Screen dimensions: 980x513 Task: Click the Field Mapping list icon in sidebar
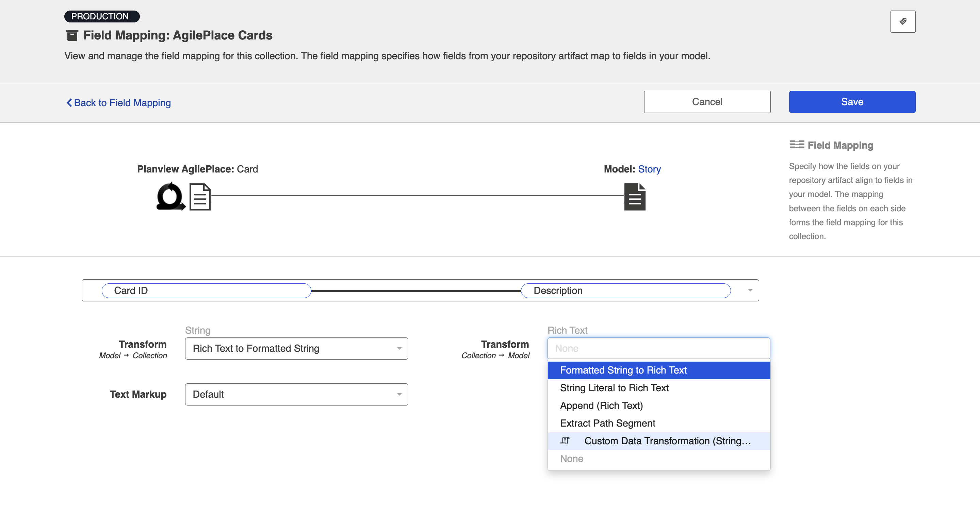point(796,145)
